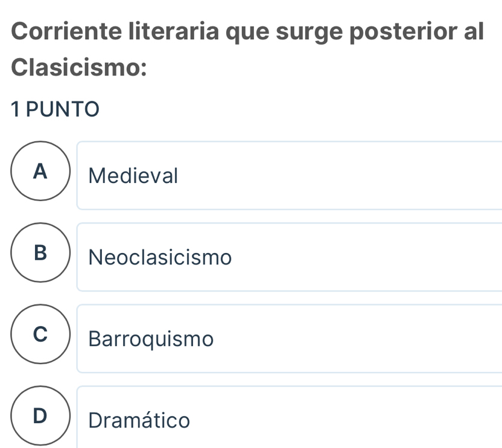Click empty area of Neoclasicismo answer box
Screen dimensions: 502x448
click(x=362, y=258)
